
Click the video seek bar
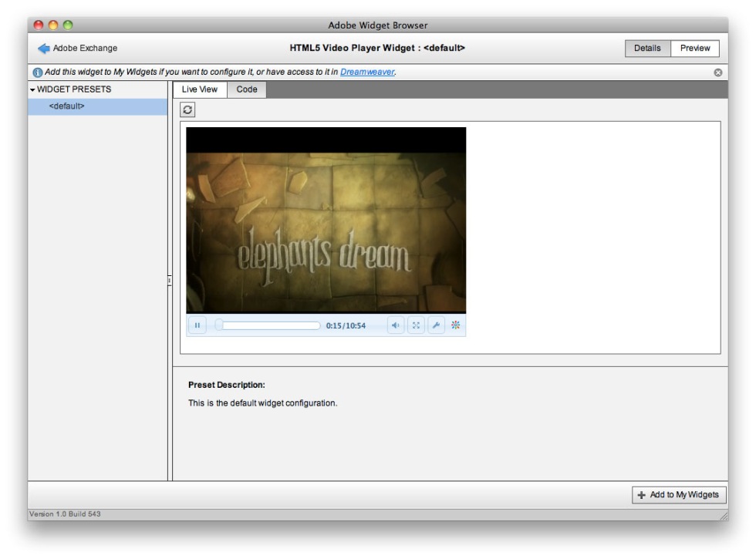[268, 325]
